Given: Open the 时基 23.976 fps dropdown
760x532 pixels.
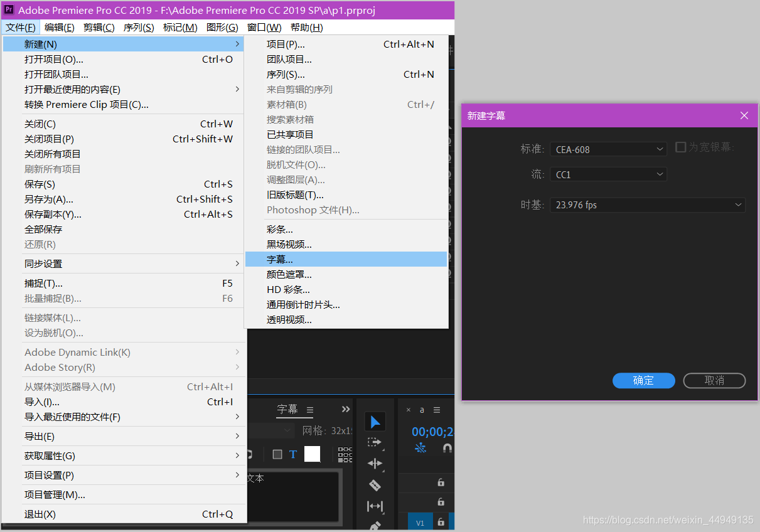Looking at the screenshot, I should tap(648, 205).
